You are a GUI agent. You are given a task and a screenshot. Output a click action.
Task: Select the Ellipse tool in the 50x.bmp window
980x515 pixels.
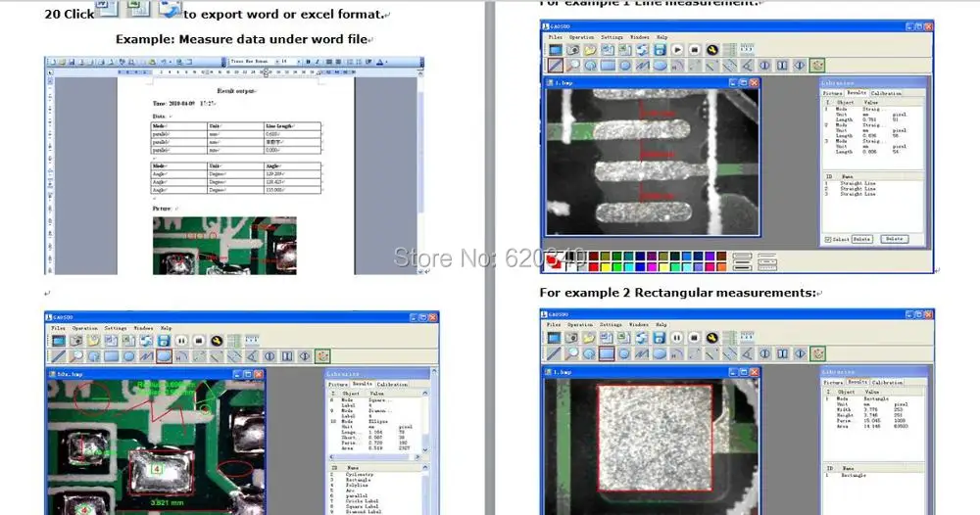164,356
